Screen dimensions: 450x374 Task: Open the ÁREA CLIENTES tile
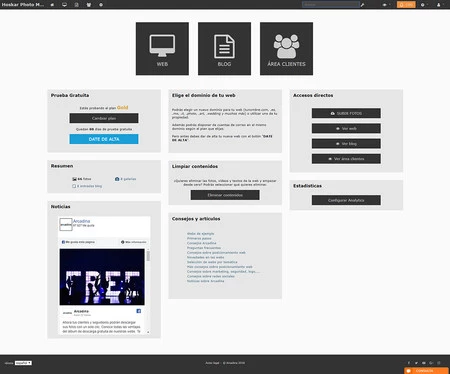[286, 49]
